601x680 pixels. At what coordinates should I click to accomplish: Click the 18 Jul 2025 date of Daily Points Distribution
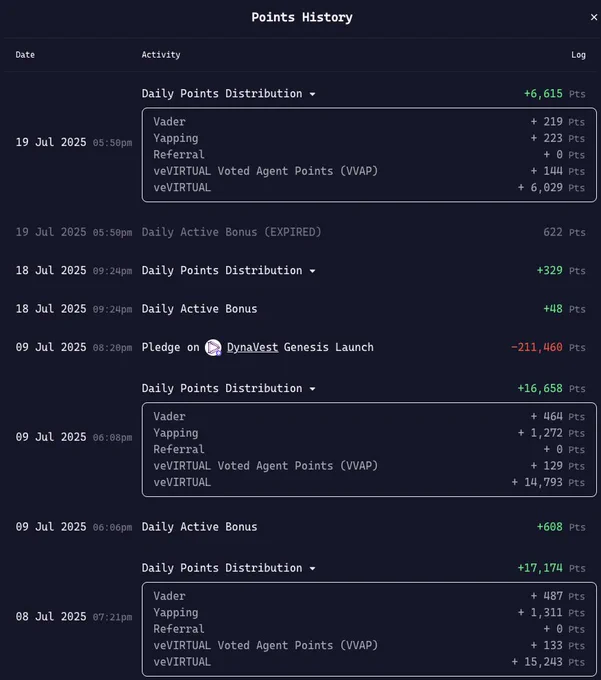click(74, 271)
